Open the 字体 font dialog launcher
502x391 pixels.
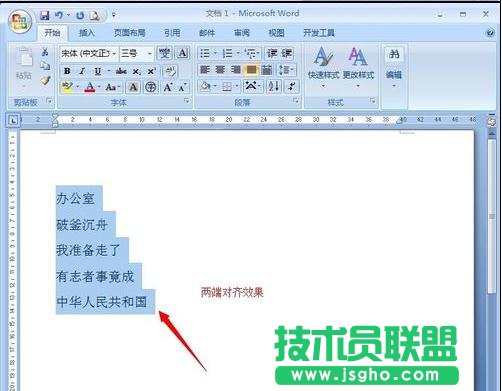[x=187, y=100]
